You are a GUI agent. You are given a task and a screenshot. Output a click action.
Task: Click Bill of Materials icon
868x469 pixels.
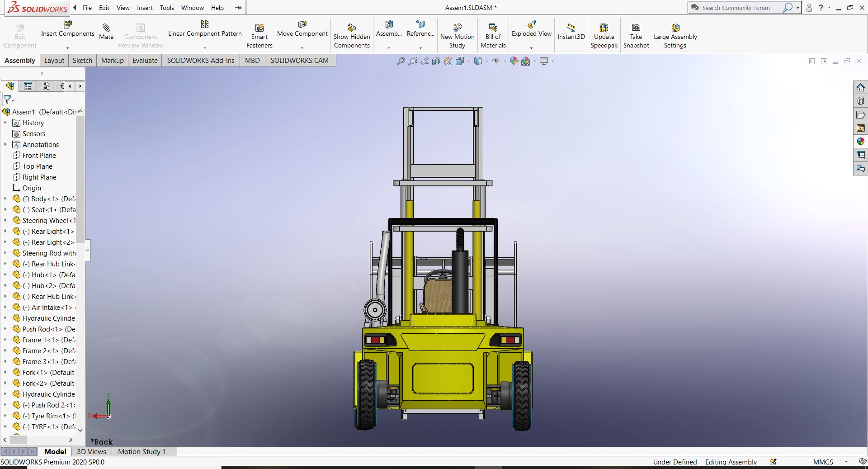click(493, 28)
